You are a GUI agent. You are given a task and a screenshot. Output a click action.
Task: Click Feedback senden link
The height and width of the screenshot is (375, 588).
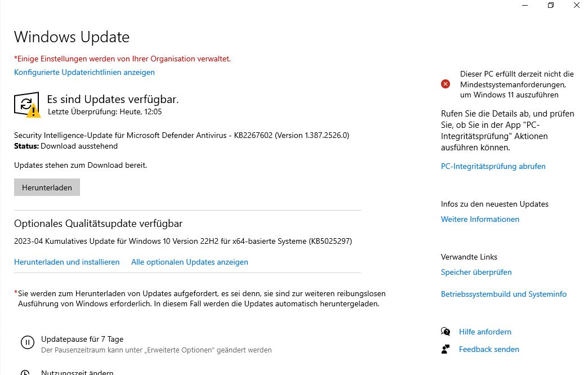point(489,350)
